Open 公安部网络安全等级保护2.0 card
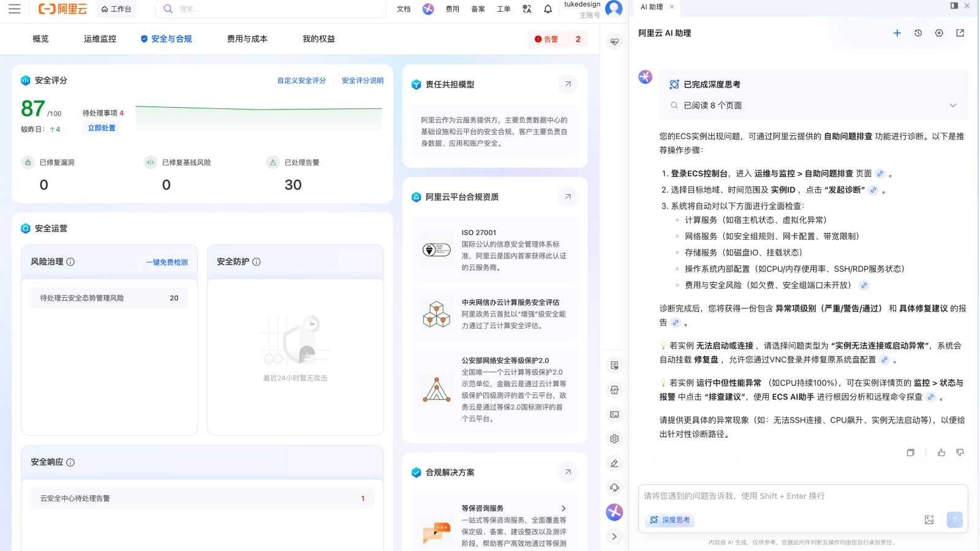980x551 pixels. [x=495, y=389]
